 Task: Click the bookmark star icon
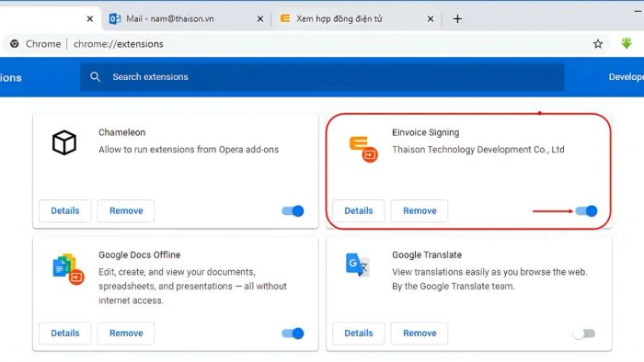coord(598,44)
